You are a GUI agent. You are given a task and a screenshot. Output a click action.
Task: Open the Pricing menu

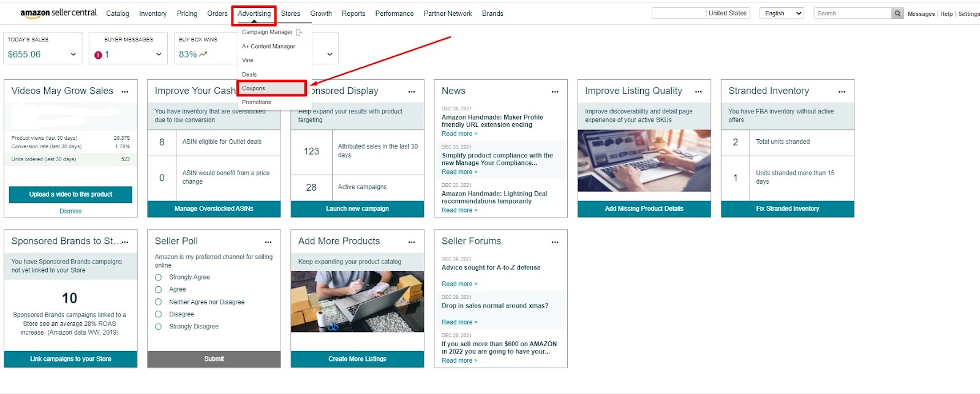[x=187, y=13]
